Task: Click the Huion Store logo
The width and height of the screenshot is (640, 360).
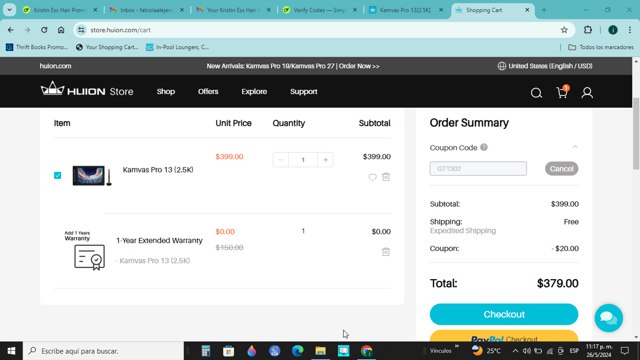Action: coord(87,90)
